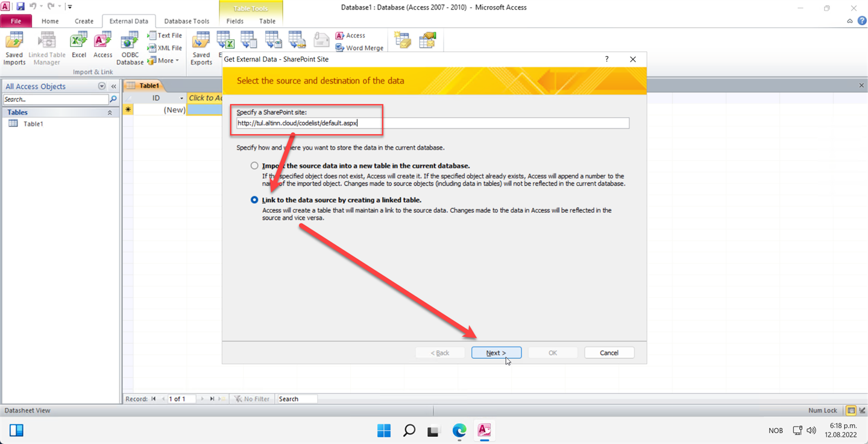The height and width of the screenshot is (444, 868).
Task: Open ID column dropdown arrow
Action: click(181, 98)
